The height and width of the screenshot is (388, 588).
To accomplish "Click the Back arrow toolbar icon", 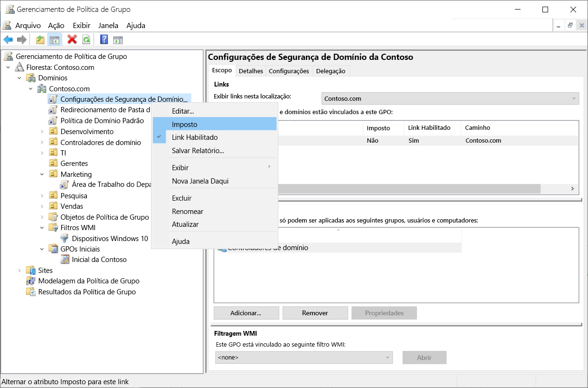I will point(8,39).
